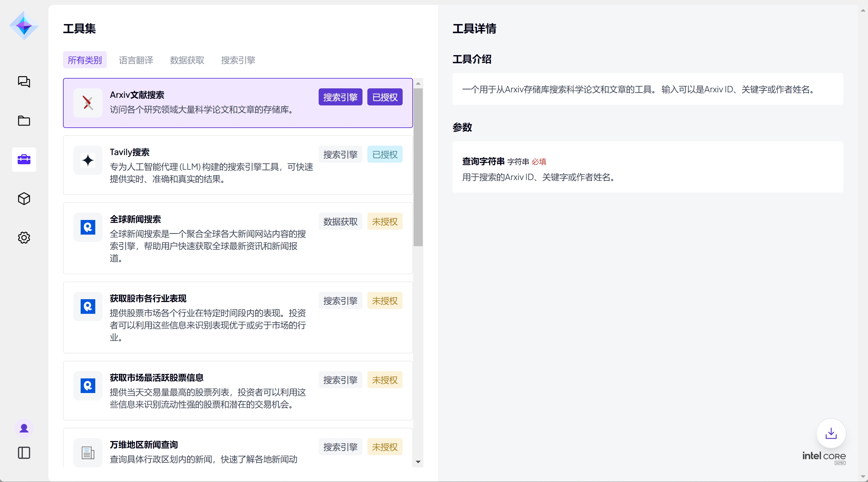Click the download floating button

pos(831,433)
